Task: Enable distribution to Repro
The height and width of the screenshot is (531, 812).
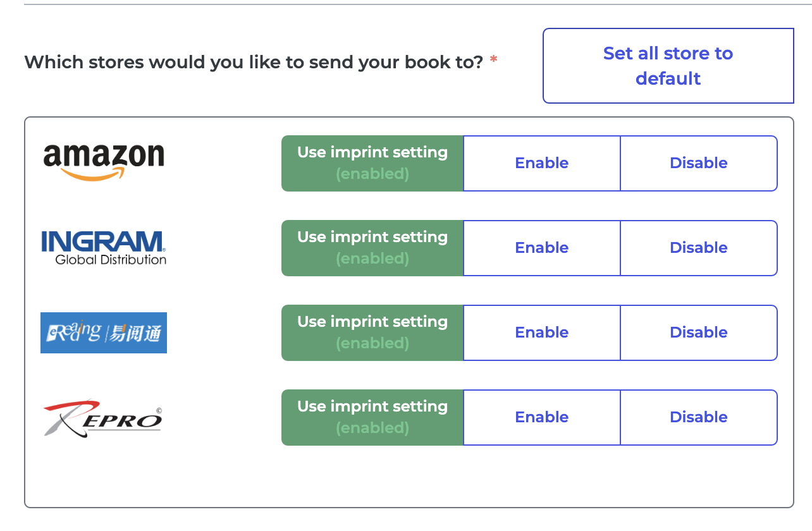Action: pos(541,417)
